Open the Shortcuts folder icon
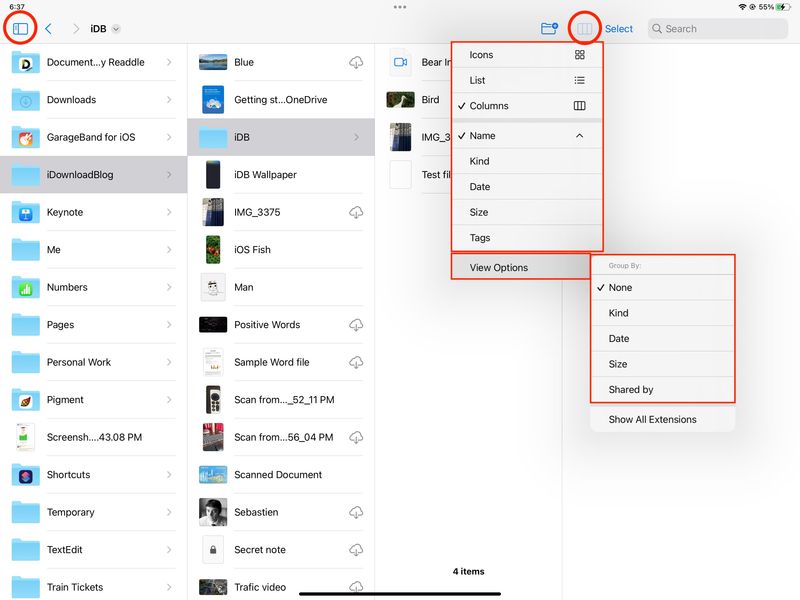 [26, 474]
